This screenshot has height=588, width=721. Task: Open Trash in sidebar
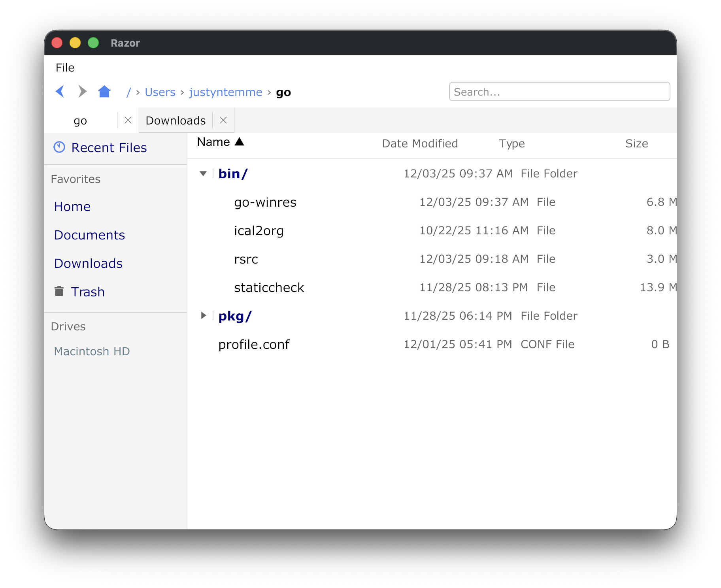88,292
